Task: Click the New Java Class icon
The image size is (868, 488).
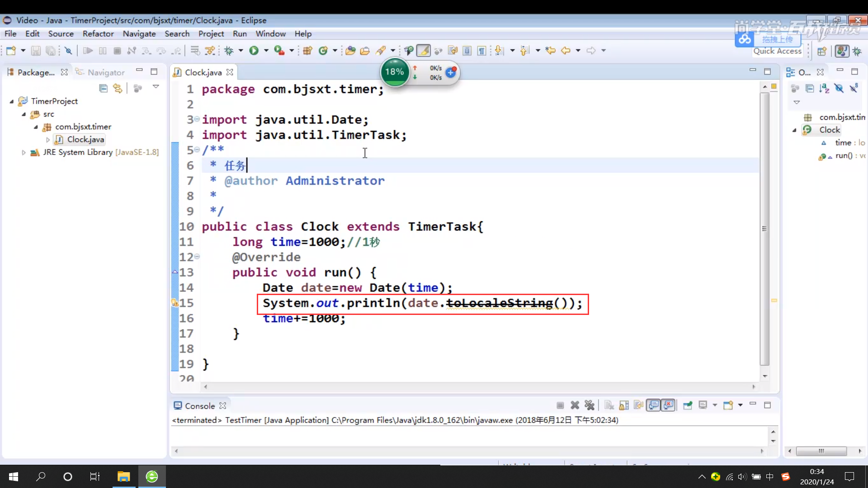Action: (323, 51)
